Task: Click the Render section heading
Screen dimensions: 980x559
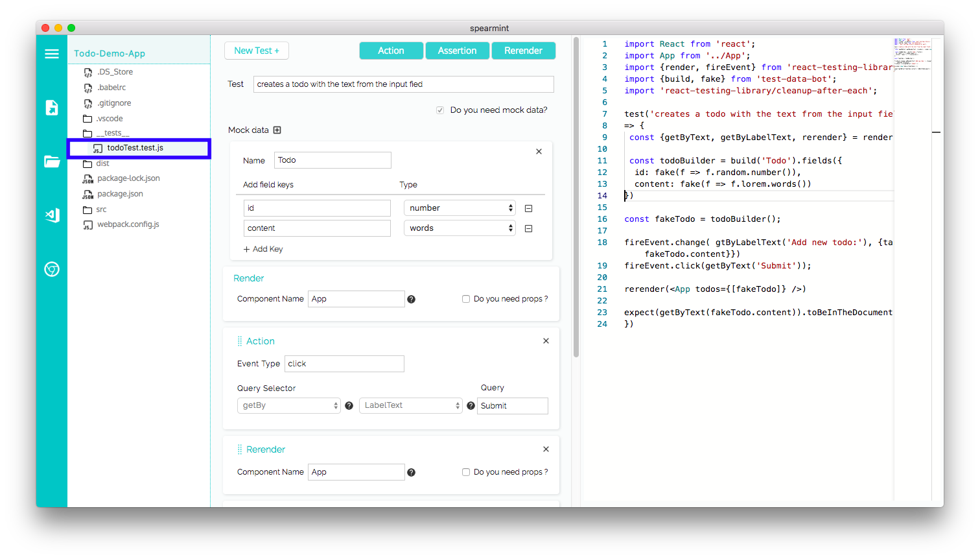Action: [249, 278]
